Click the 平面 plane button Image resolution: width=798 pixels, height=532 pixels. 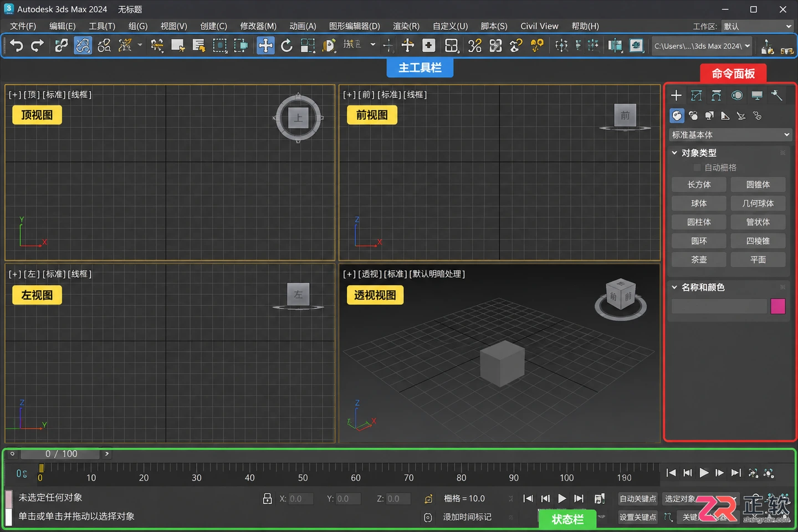click(758, 259)
